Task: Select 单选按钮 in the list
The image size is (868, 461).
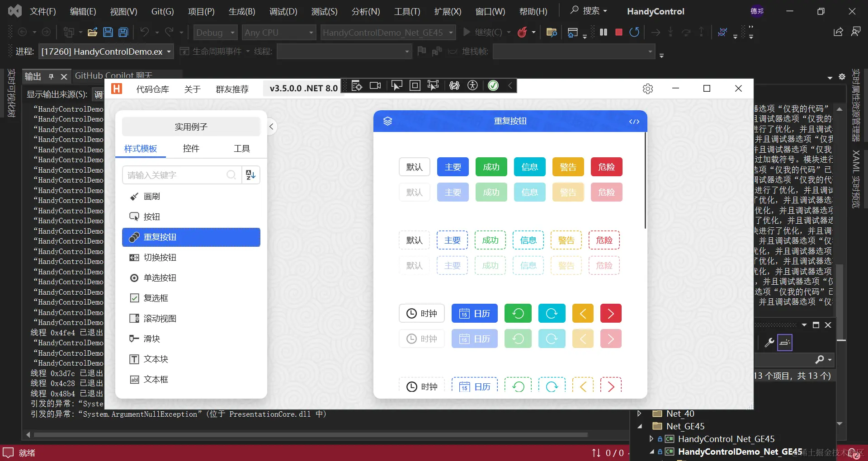Action: point(191,278)
